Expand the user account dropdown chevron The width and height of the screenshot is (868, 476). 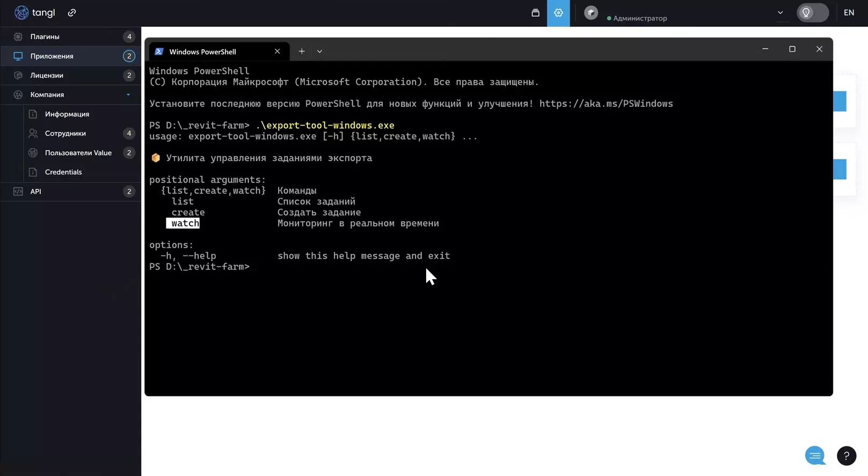[x=780, y=13]
